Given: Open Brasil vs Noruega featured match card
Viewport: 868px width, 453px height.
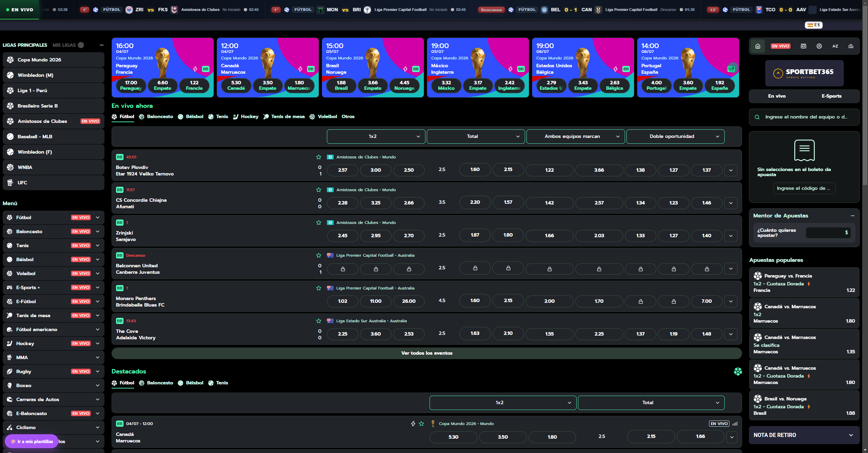Looking at the screenshot, I should tap(373, 68).
